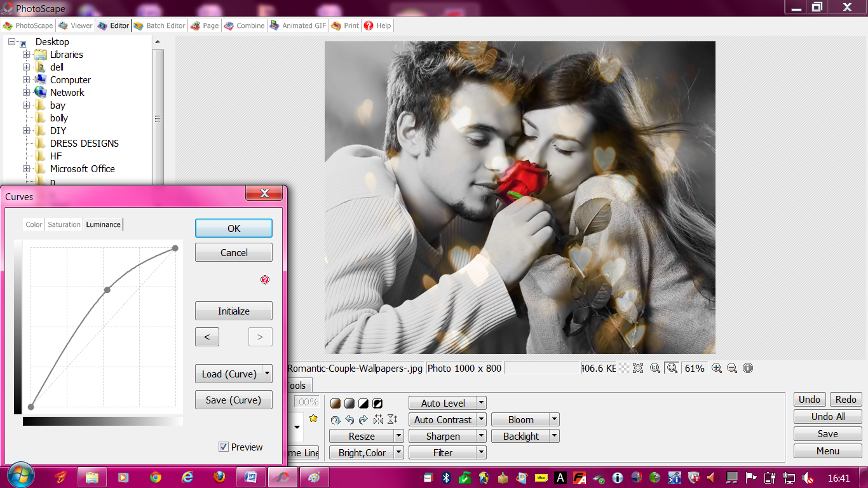The height and width of the screenshot is (488, 868).
Task: Expand the Computer tree node
Action: [x=26, y=80]
